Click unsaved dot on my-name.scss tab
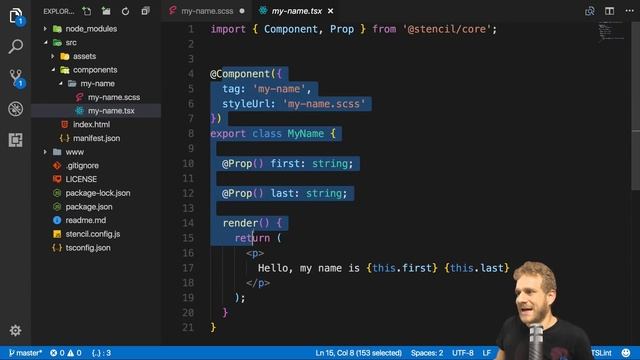 (242, 11)
